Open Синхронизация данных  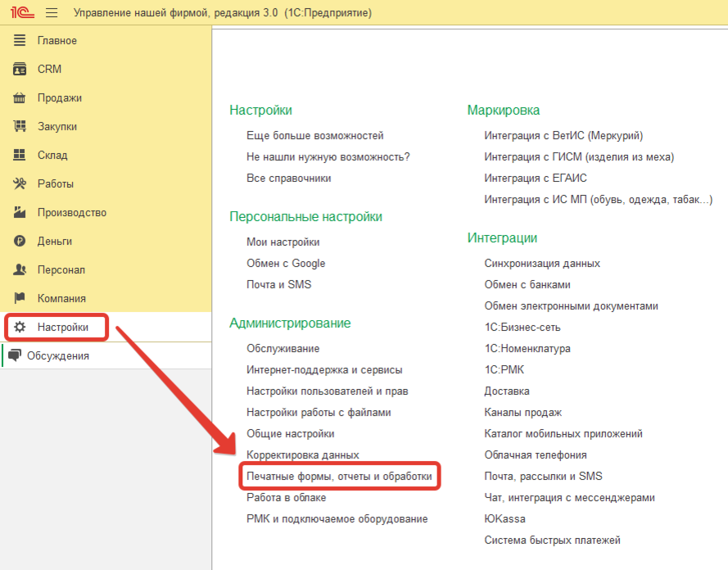(x=542, y=263)
